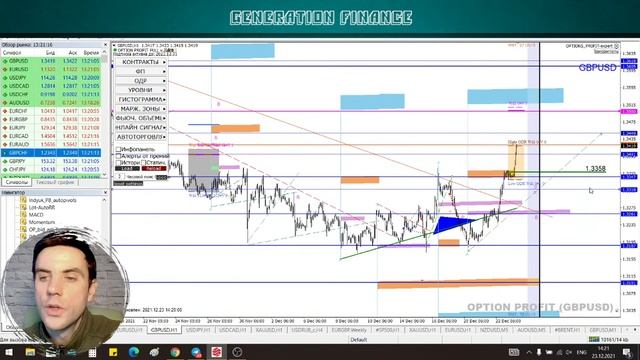Viewport: 640px width, 360px height.
Task: Select the EURAUD row in Market Watch
Action: coord(51,144)
